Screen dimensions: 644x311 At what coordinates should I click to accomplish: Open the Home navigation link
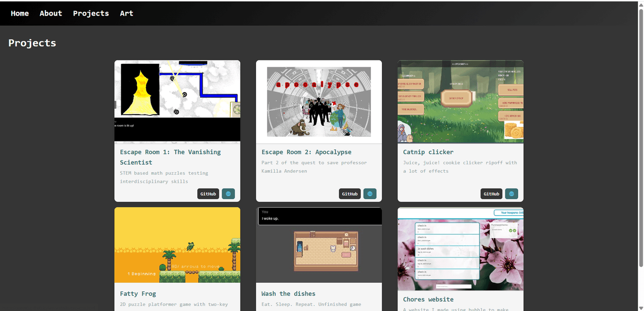(20, 14)
